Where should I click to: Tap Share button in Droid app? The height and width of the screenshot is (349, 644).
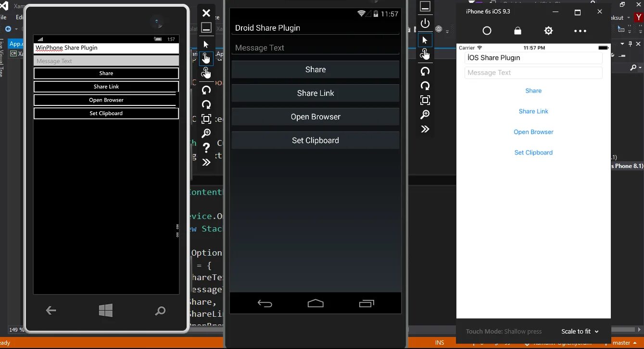point(316,69)
